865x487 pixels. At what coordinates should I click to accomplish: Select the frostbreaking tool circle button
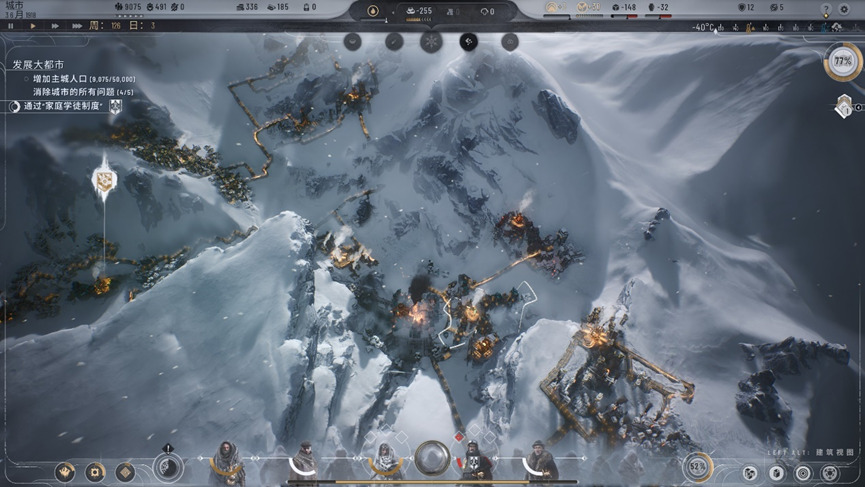pyautogui.click(x=353, y=42)
